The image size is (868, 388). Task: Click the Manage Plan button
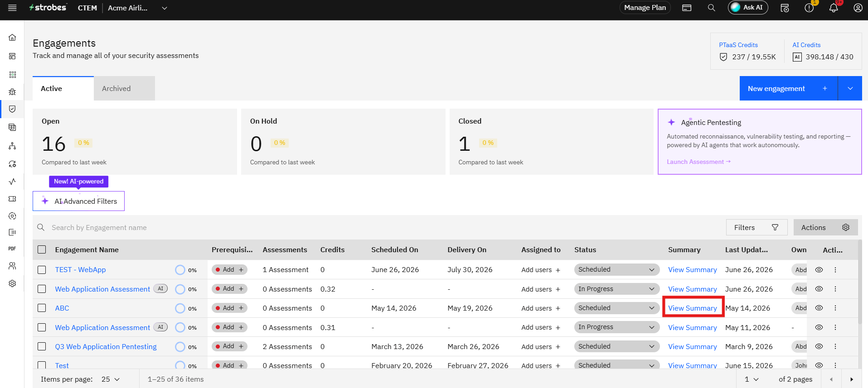coord(645,8)
